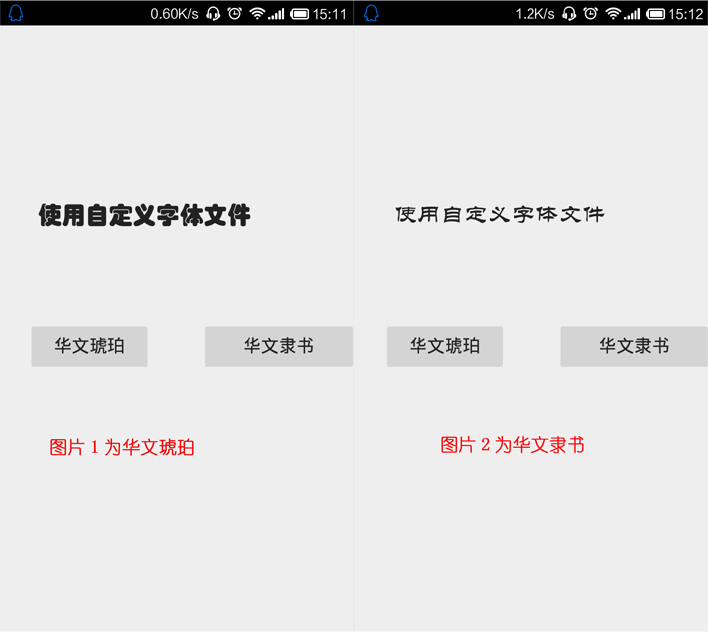Click red caption 图片 2 为华文隶书
Viewport: 708px width, 632px height.
[x=512, y=445]
